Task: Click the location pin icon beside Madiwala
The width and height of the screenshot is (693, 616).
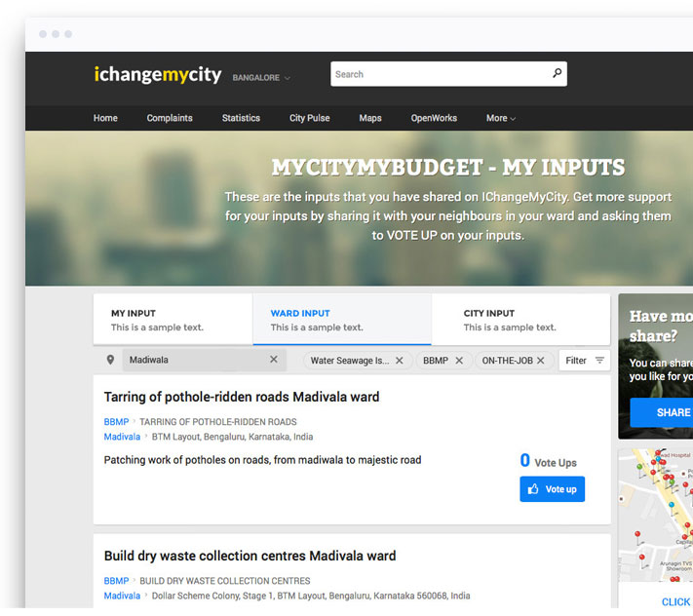Action: (110, 360)
